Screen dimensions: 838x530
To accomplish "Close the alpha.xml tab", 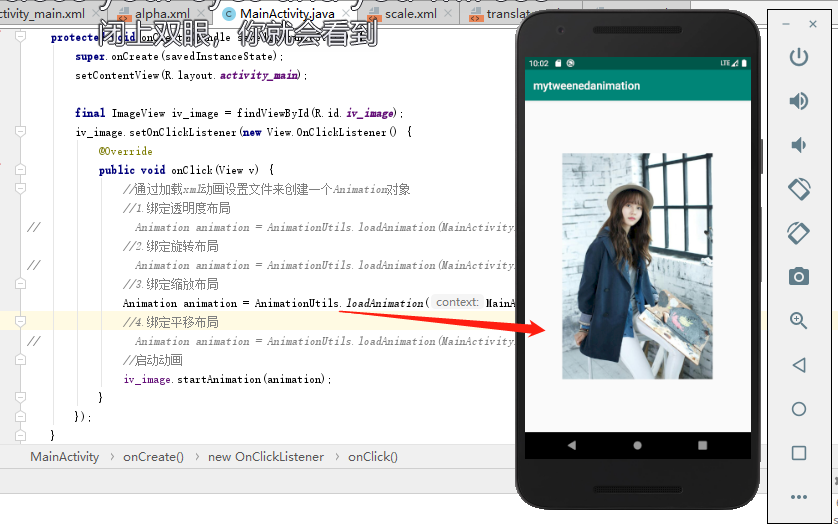I will click(x=201, y=13).
